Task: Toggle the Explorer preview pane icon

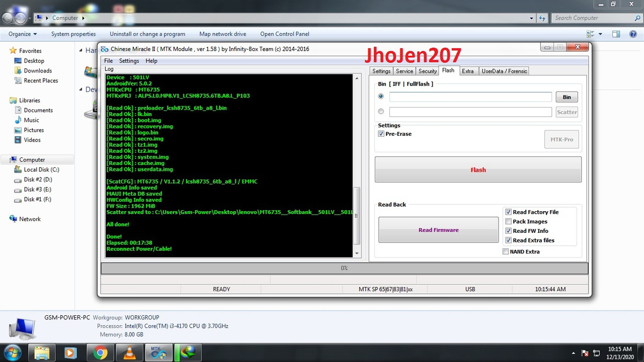Action: click(616, 34)
